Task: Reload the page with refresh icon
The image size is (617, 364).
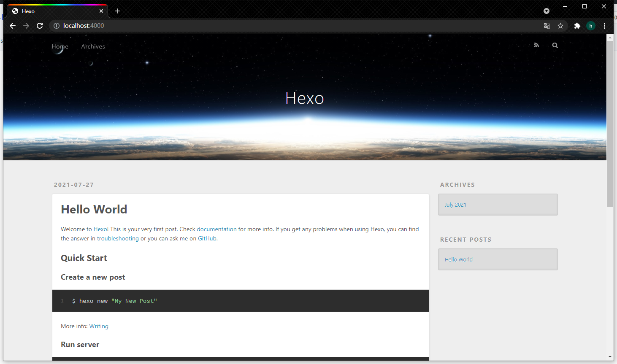Action: [x=40, y=26]
